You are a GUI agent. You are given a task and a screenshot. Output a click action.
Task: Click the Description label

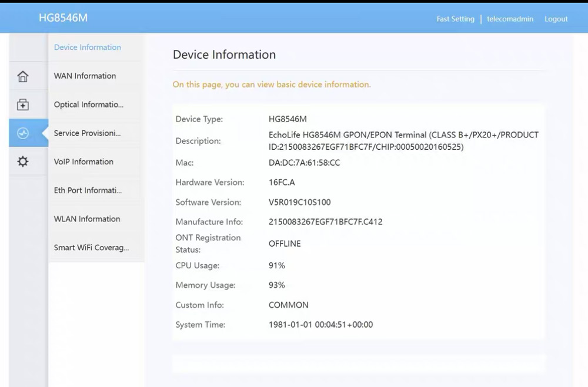click(x=198, y=141)
